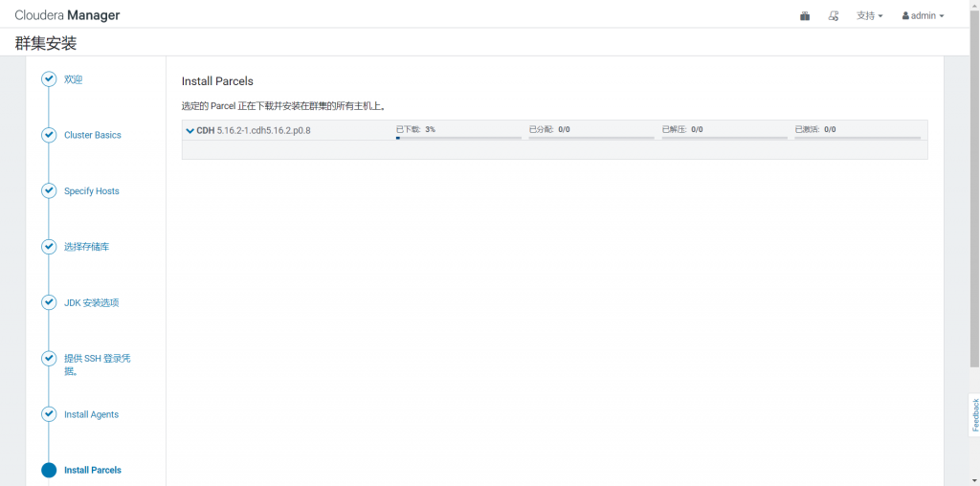980x486 pixels.
Task: Open the running commands icon in header
Action: pos(834,16)
